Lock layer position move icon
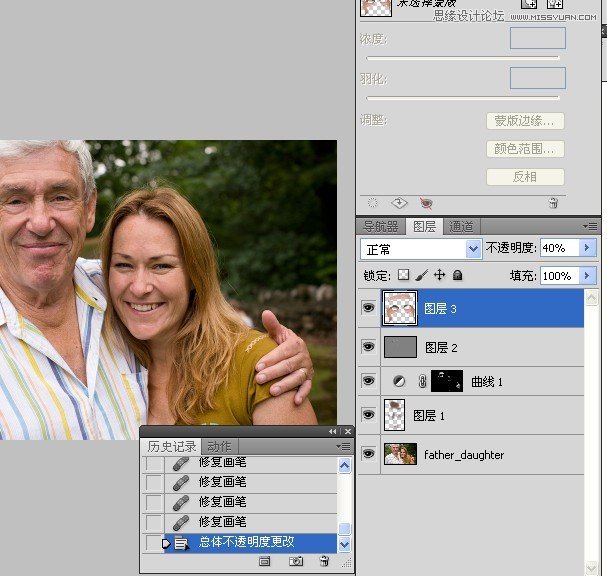The width and height of the screenshot is (607, 576). (439, 275)
